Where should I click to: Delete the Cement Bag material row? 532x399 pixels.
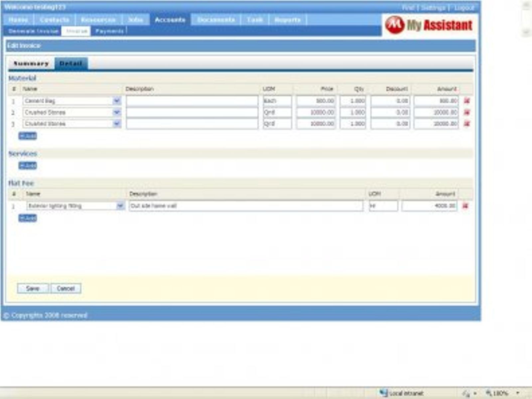coord(467,101)
